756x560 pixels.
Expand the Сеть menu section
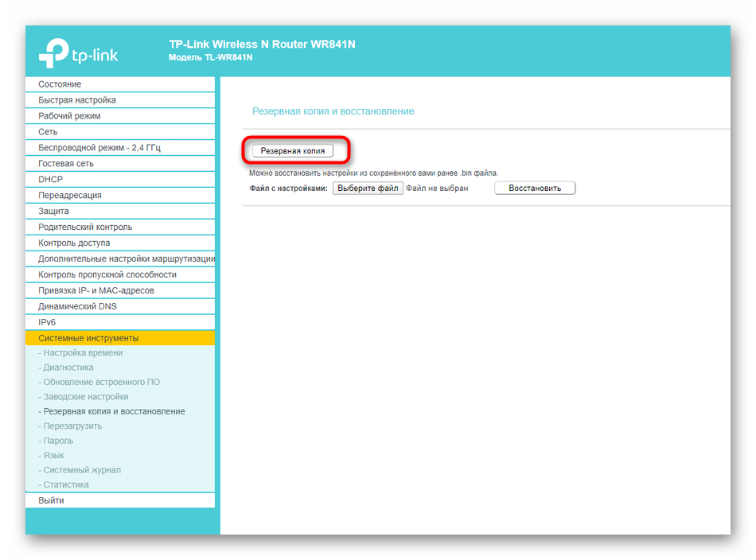coord(48,132)
